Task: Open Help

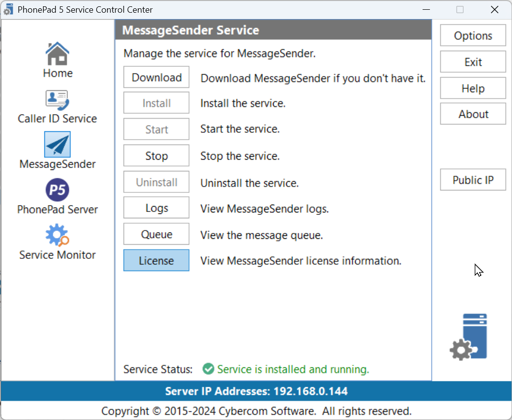Action: (x=473, y=88)
